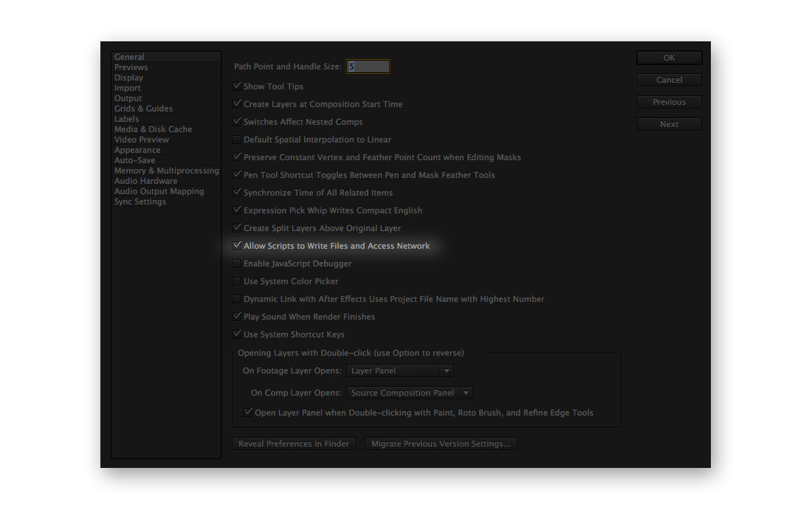Click Migrate Previous Version Settings button
This screenshot has height=510, width=812.
[441, 444]
